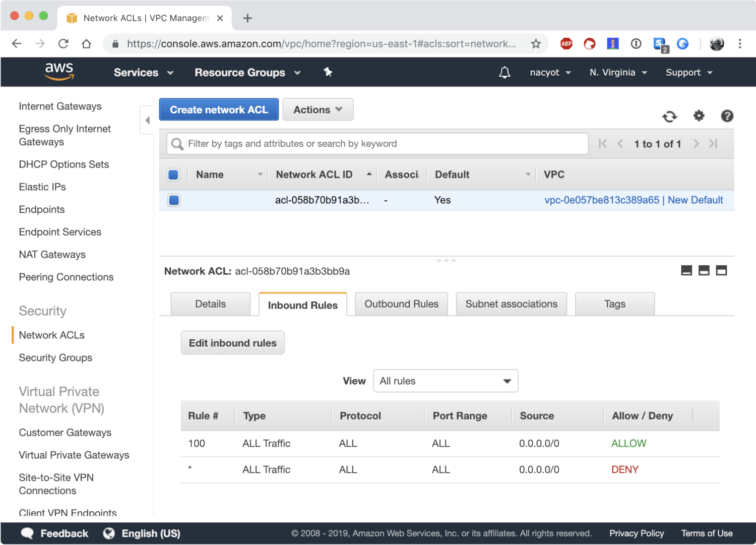Open Terms of Use link

pos(707,533)
